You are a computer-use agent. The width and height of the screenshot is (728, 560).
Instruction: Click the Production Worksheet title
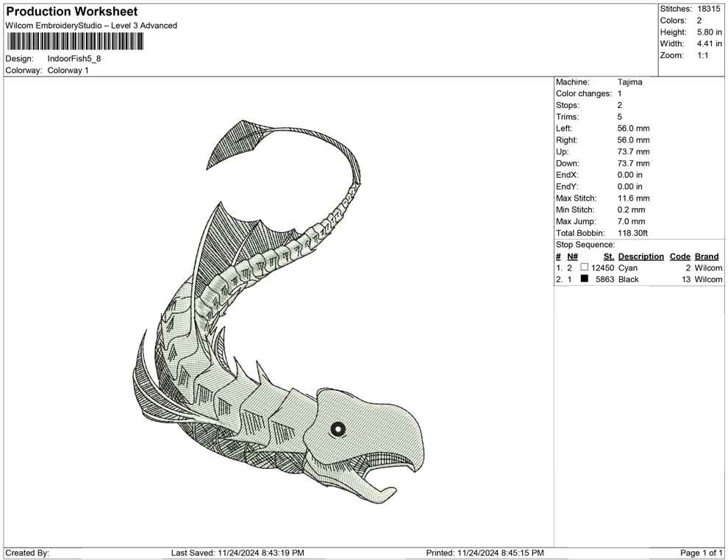(x=72, y=12)
